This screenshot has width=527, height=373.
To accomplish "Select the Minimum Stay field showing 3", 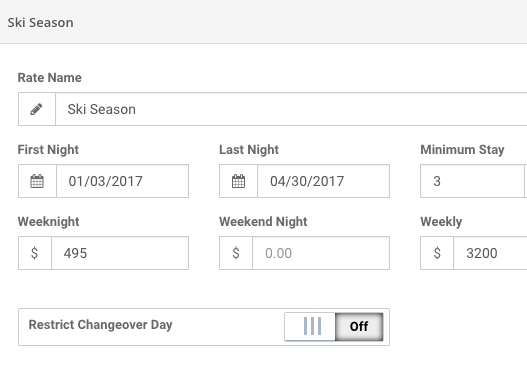I will [472, 181].
